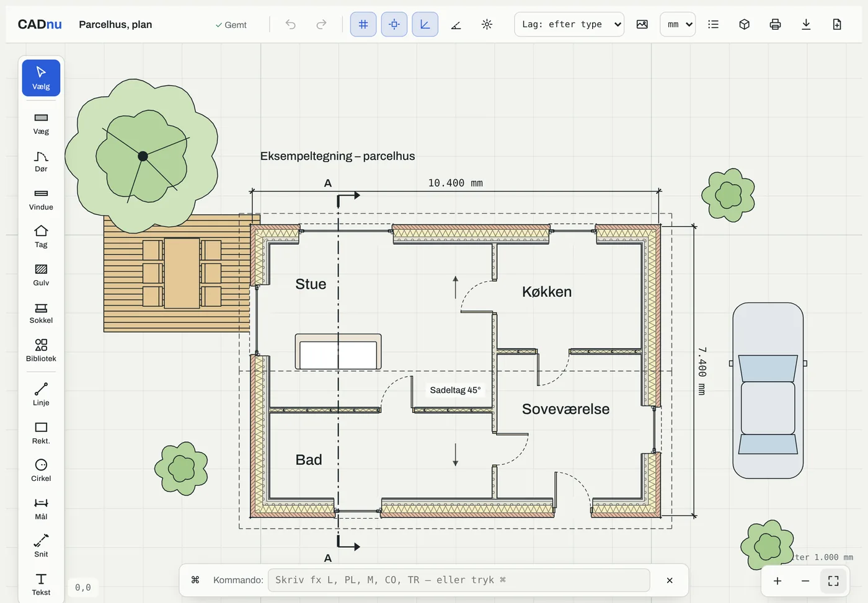Create a new document

[837, 24]
